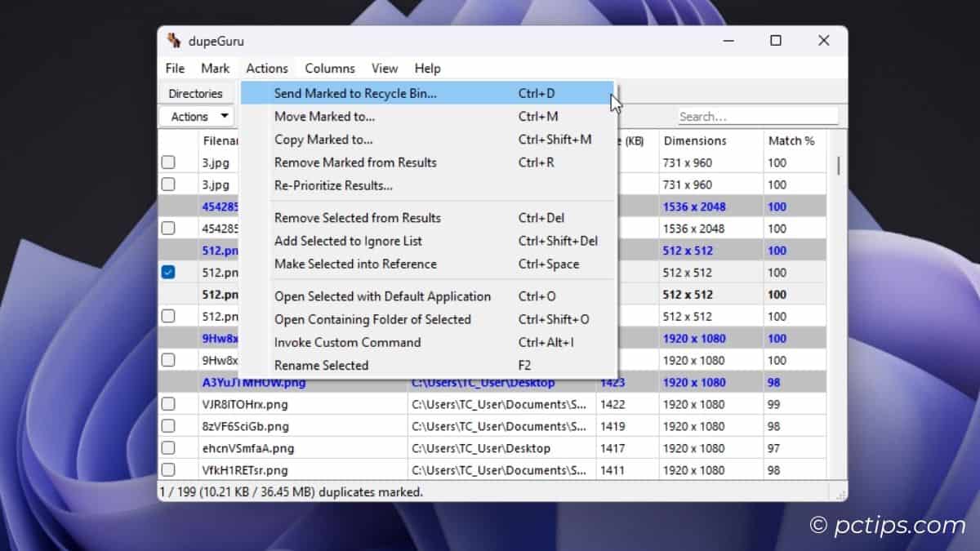Mark the VfkH1RETsr.png duplicate checkbox
This screenshot has height=551, width=980.
[167, 470]
